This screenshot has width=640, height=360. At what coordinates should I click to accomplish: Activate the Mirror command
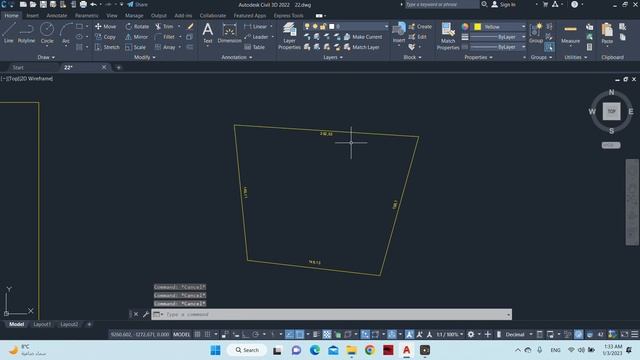136,37
